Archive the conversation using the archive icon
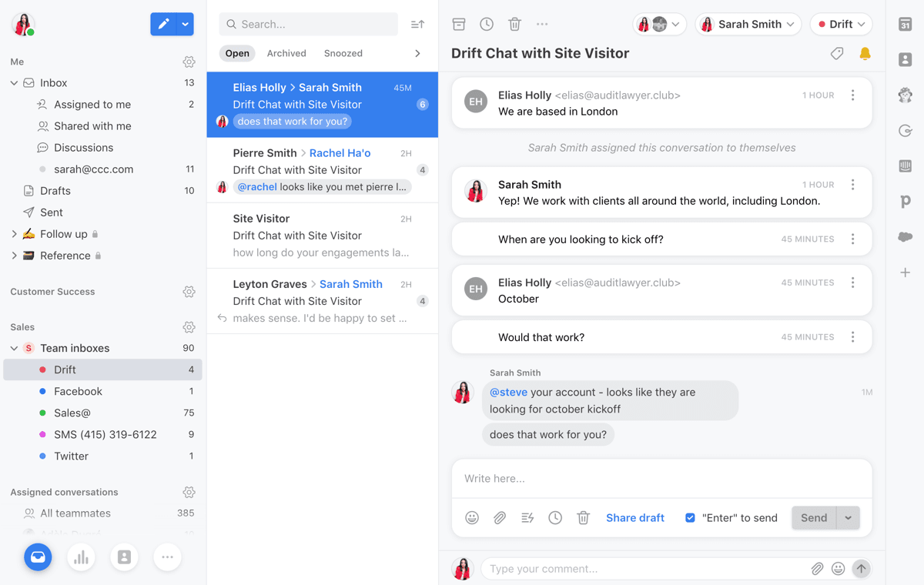The width and height of the screenshot is (924, 585). click(x=458, y=24)
